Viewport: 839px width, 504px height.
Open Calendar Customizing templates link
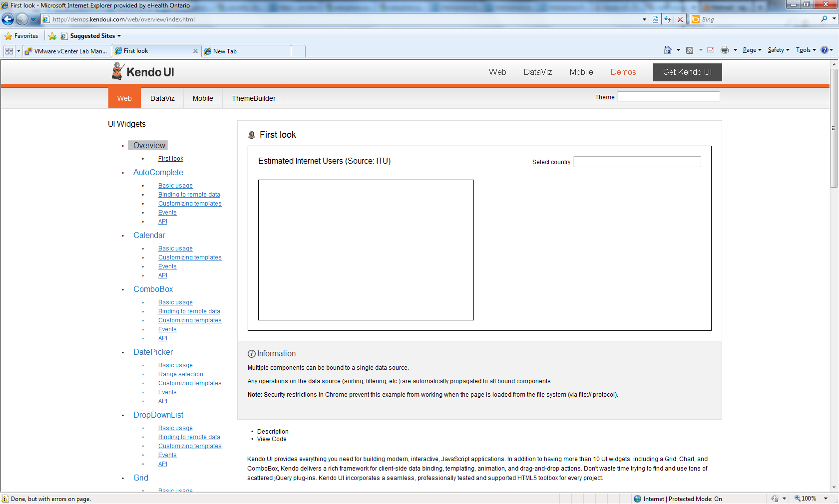190,257
